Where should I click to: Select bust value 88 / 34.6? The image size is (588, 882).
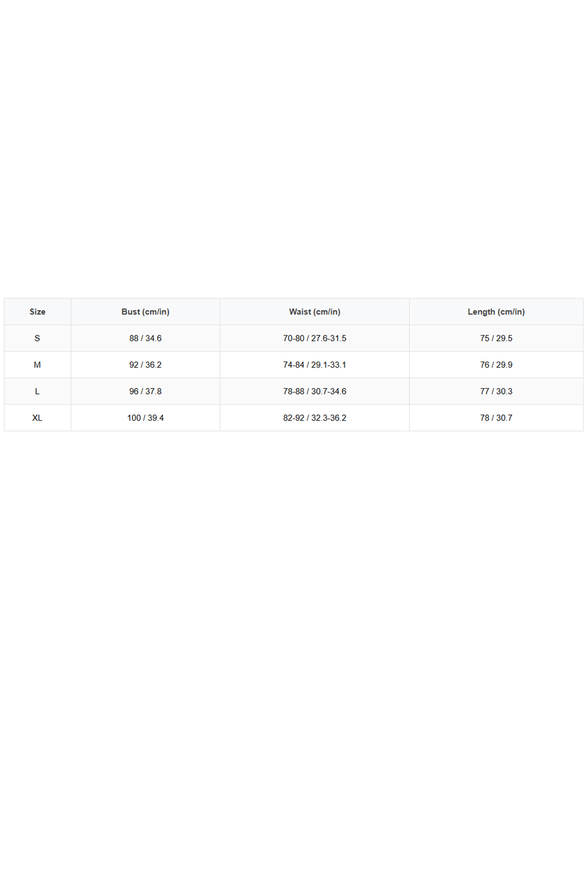(145, 338)
